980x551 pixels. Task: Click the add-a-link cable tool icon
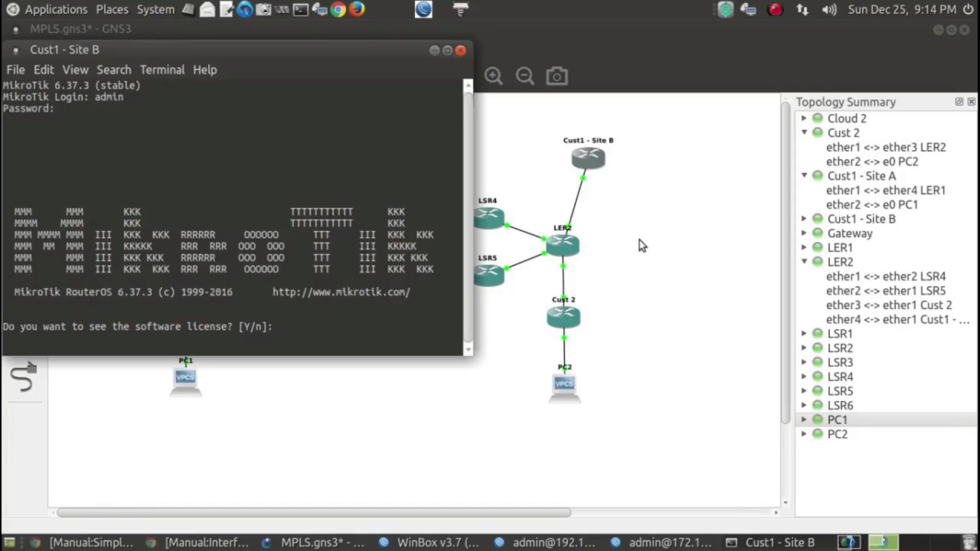click(24, 377)
